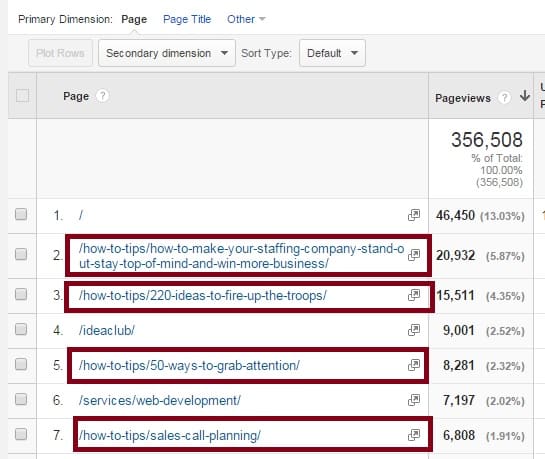
Task: Select the web-development row checkbox
Action: coord(21,399)
